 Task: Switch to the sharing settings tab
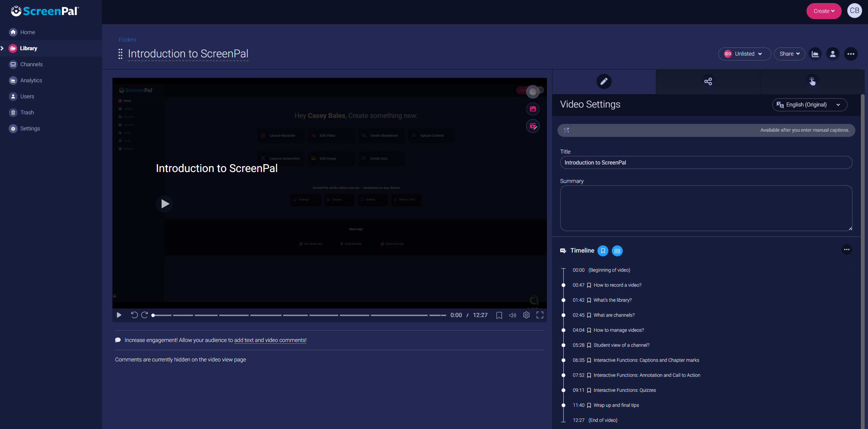708,81
